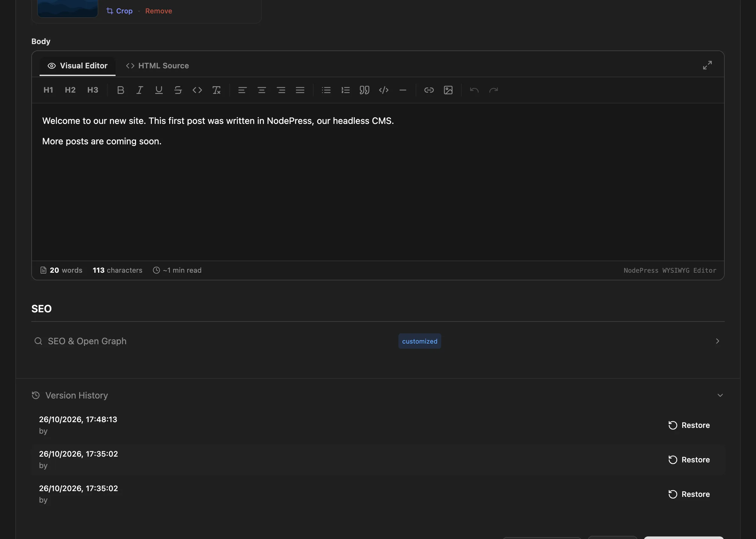
Task: Apply Heading 3 formatting
Action: pos(93,90)
